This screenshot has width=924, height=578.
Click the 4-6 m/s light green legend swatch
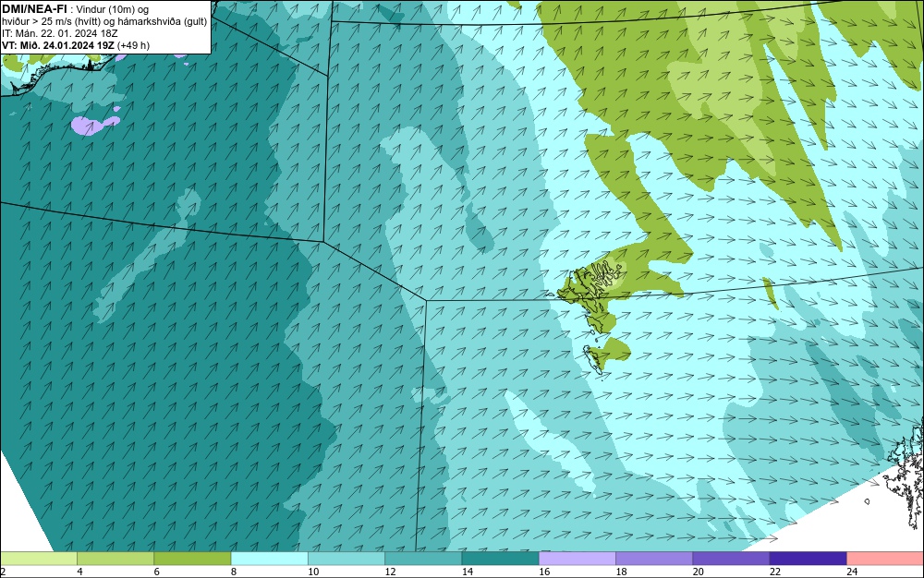[x=115, y=558]
